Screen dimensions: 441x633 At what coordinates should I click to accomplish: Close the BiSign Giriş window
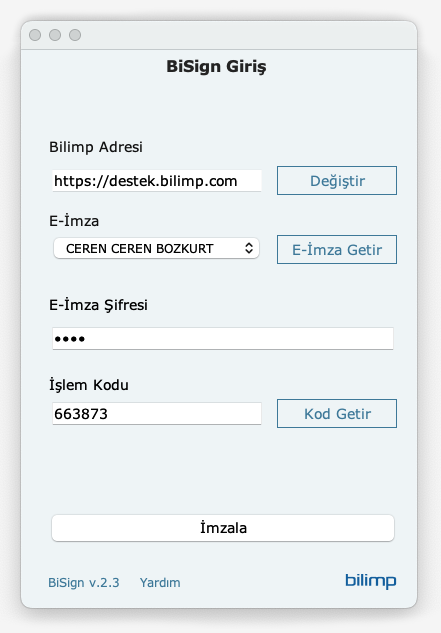coord(35,35)
